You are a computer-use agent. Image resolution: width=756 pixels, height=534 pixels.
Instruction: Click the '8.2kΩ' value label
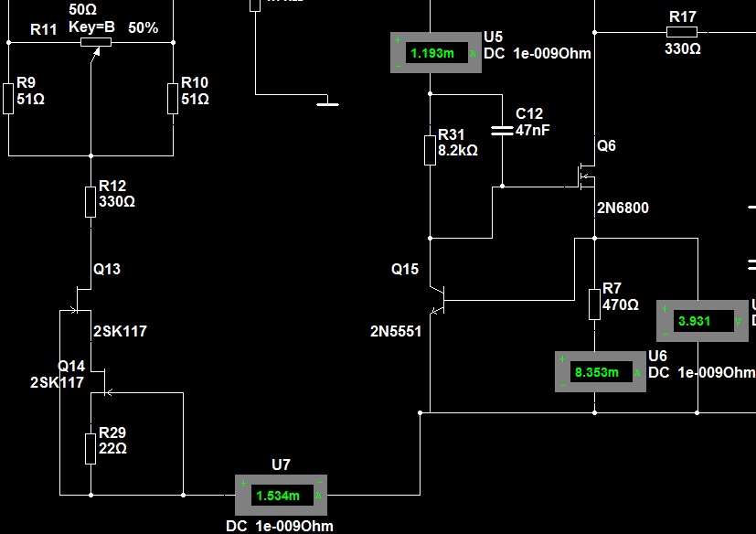458,151
